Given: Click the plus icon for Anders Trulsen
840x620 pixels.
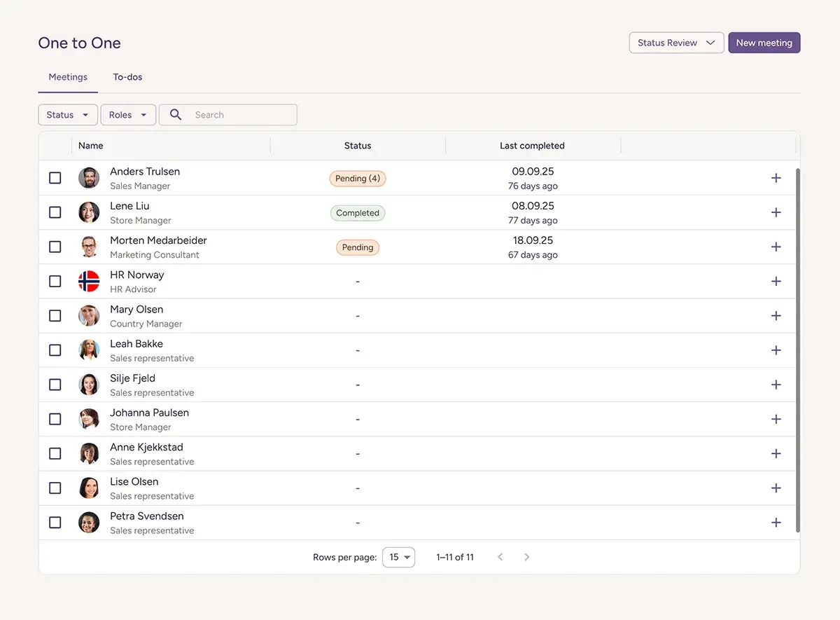Looking at the screenshot, I should coord(776,178).
